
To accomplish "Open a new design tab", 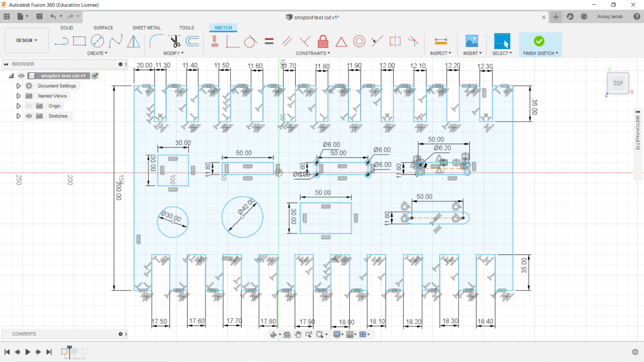I will point(556,17).
